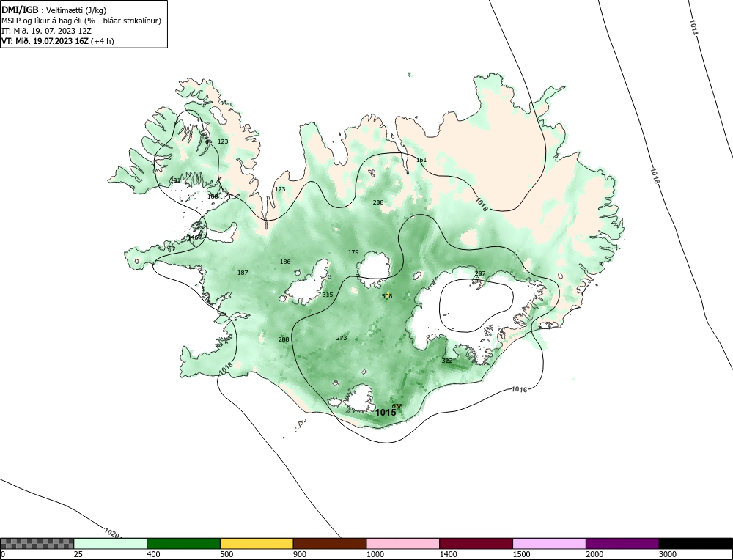Image resolution: width=733 pixels, height=560 pixels.
Task: Click the '287' CAPE value on the map
Action: 480,273
